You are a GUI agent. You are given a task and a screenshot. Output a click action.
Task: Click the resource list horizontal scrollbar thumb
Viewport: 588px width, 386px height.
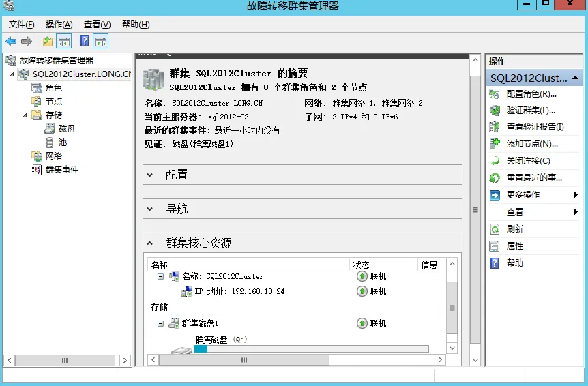tap(244, 360)
